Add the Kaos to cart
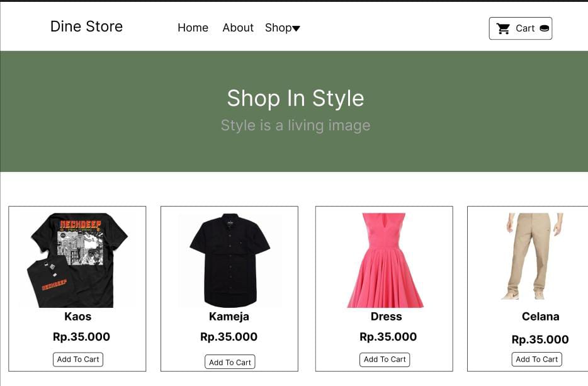The image size is (588, 386). [78, 360]
